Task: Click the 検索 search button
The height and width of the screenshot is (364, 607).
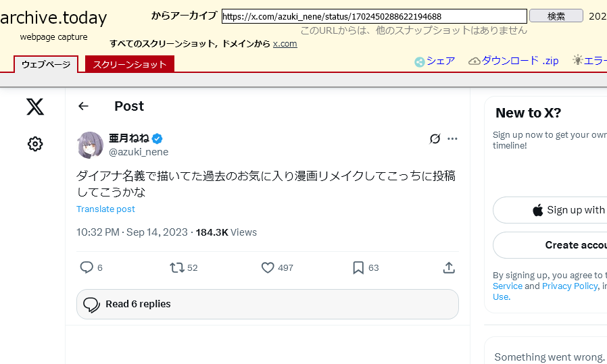Action: (x=556, y=16)
